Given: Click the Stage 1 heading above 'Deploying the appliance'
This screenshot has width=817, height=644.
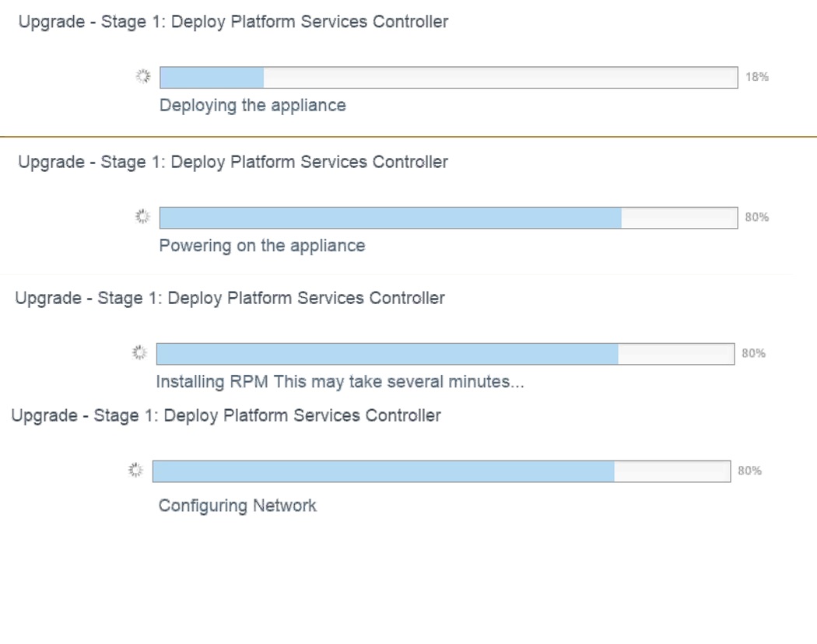Looking at the screenshot, I should [x=233, y=22].
